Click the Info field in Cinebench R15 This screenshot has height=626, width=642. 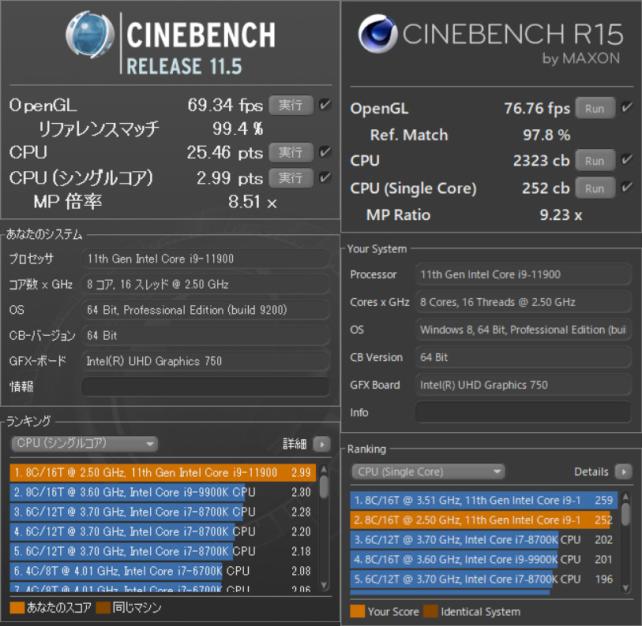pyautogui.click(x=523, y=412)
